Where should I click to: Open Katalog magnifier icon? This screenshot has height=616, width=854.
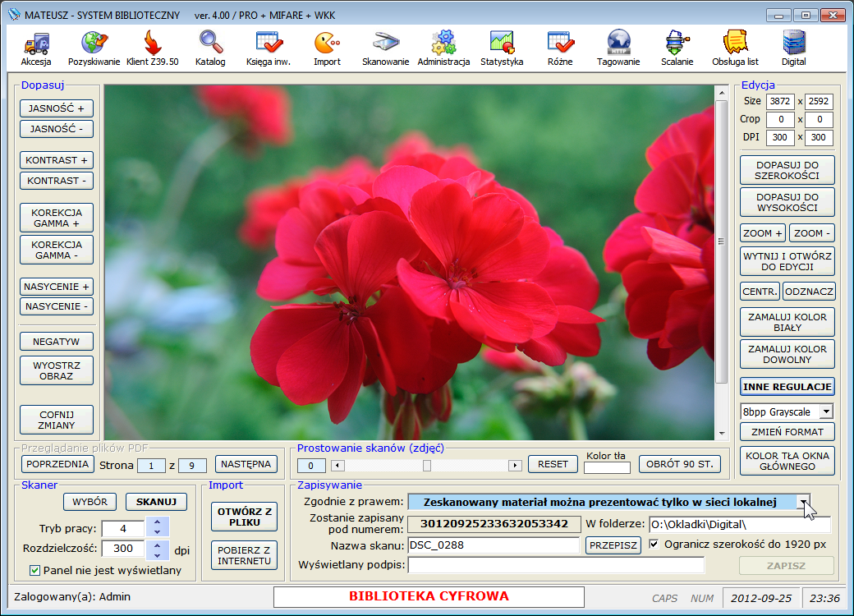[x=210, y=43]
